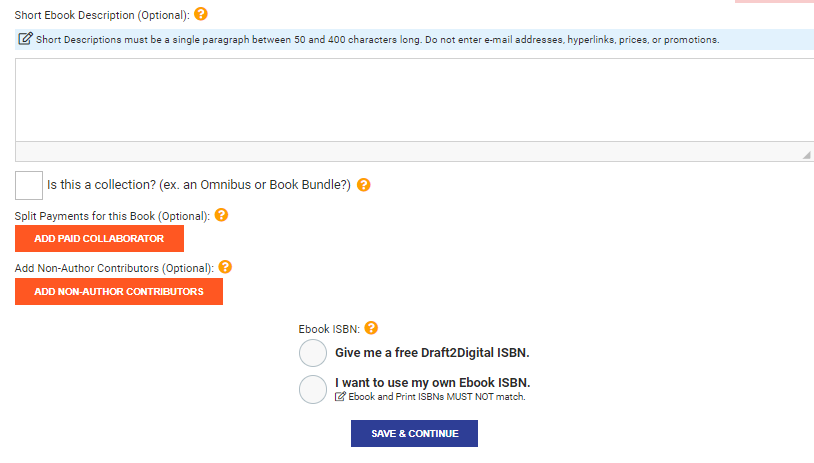This screenshot has height=463, width=814.
Task: Open help for Short Ebook Description
Action: coord(201,15)
